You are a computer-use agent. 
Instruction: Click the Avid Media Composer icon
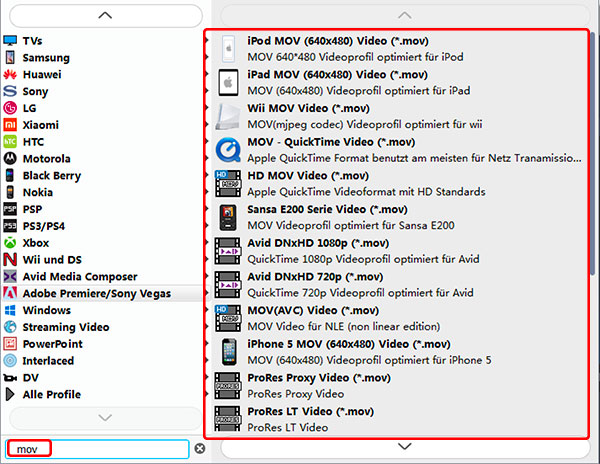[x=10, y=276]
